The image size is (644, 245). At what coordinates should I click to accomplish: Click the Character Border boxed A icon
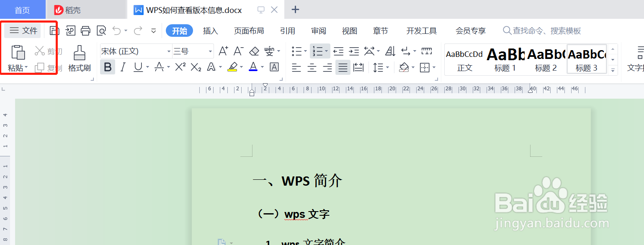tap(274, 67)
